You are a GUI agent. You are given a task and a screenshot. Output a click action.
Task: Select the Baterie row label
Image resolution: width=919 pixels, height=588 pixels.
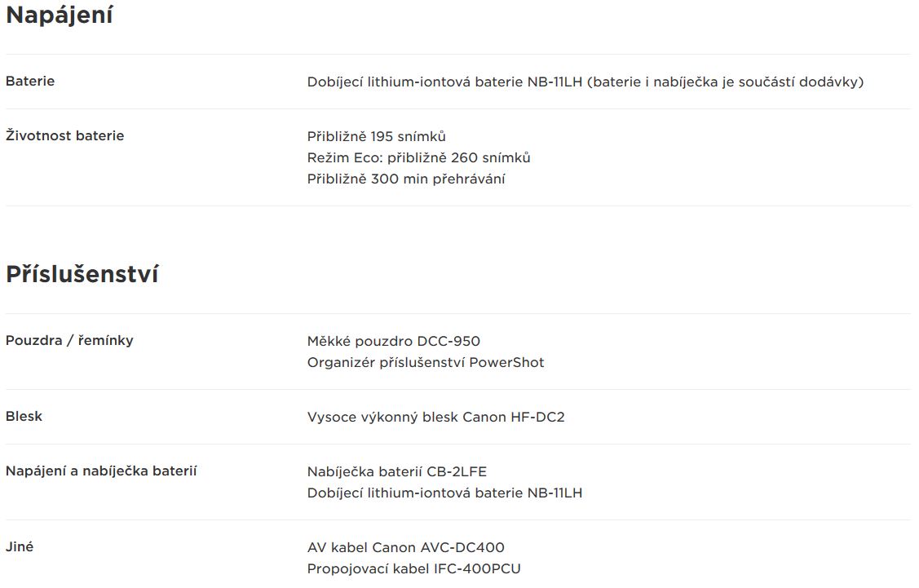pos(30,81)
